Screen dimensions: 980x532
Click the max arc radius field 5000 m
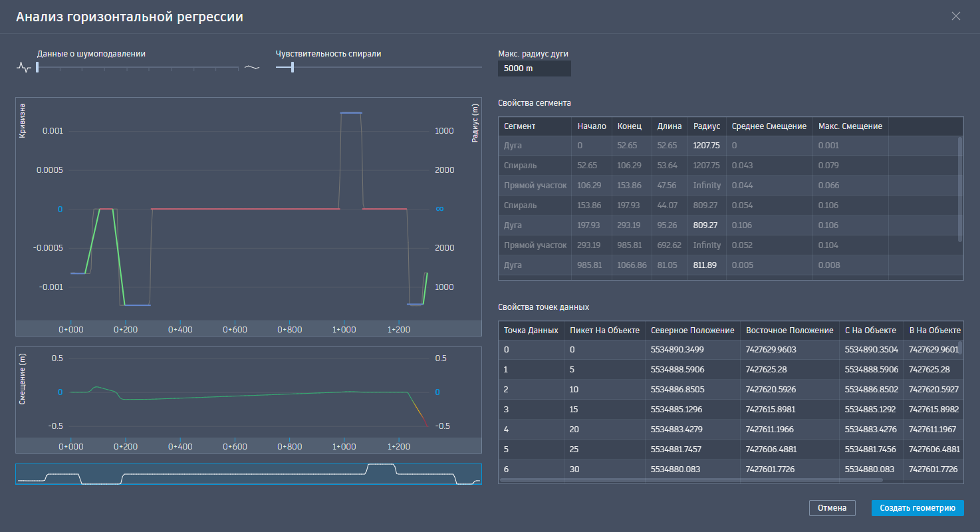[535, 68]
